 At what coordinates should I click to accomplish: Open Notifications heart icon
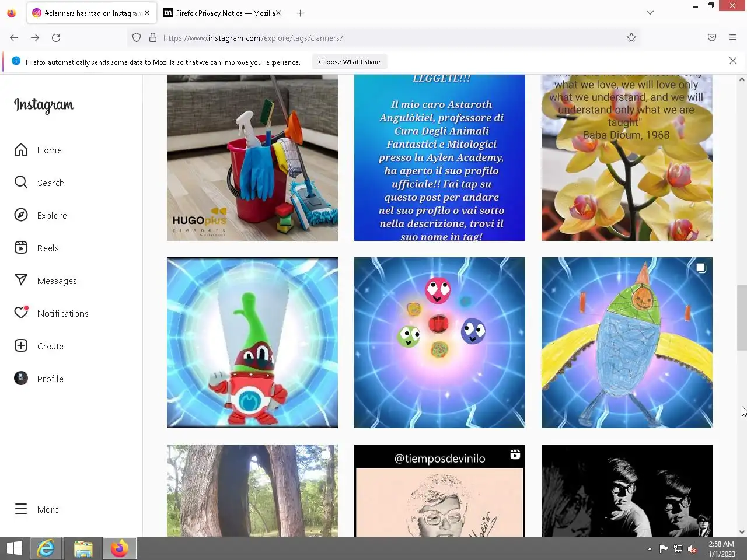21,313
